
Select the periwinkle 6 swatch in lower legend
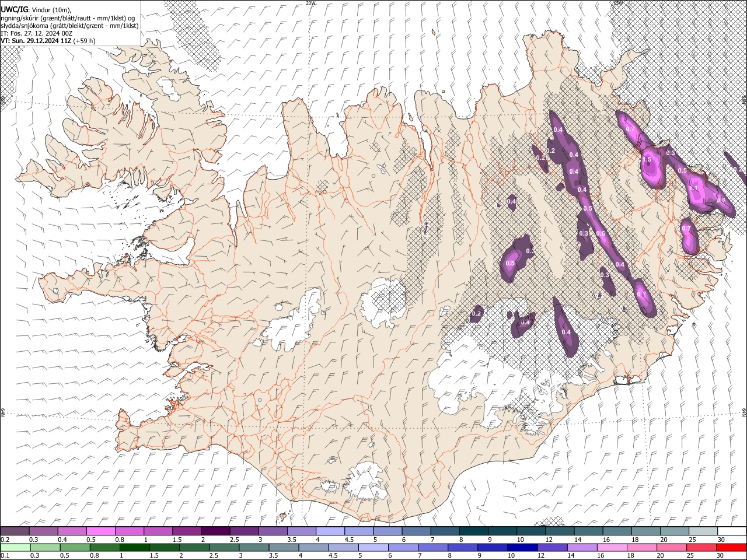[x=403, y=548]
